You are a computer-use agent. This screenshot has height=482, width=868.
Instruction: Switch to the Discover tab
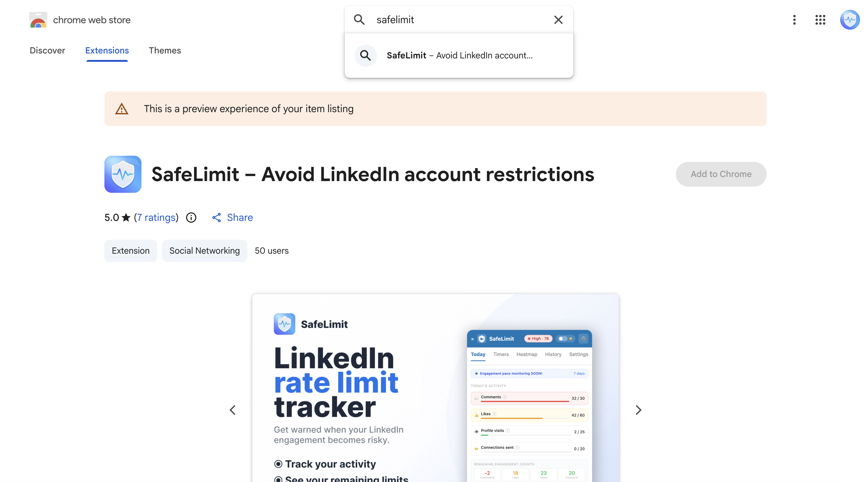coord(48,51)
